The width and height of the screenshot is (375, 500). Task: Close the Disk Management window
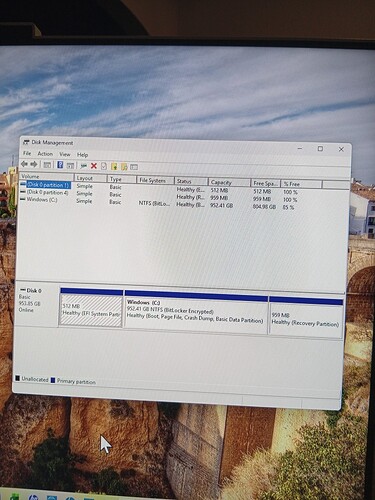[x=341, y=149]
